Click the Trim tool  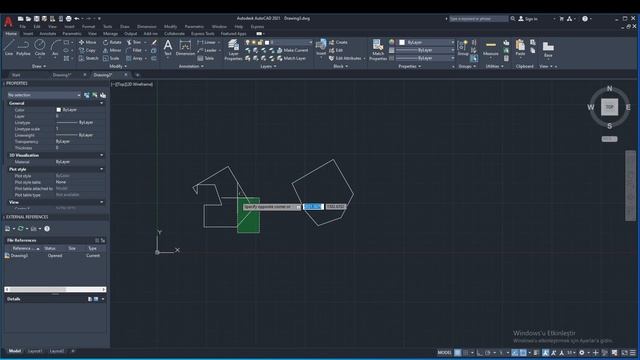(x=134, y=42)
